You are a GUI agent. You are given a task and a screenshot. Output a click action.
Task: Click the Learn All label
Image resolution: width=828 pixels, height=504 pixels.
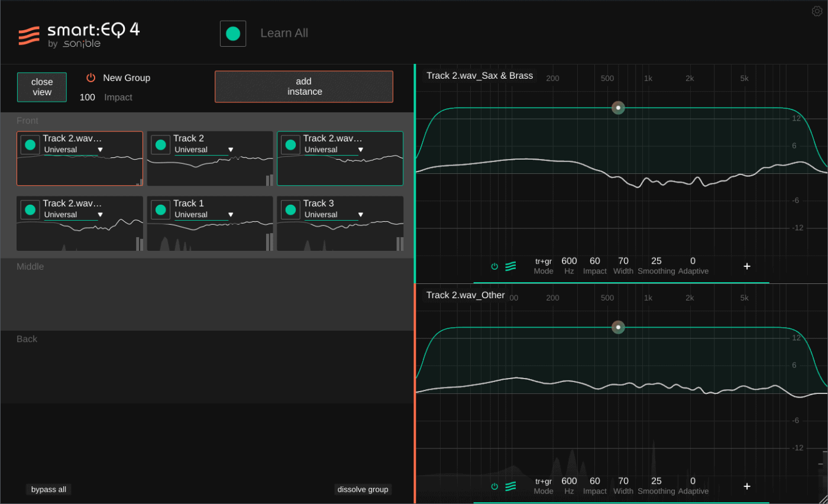[284, 33]
